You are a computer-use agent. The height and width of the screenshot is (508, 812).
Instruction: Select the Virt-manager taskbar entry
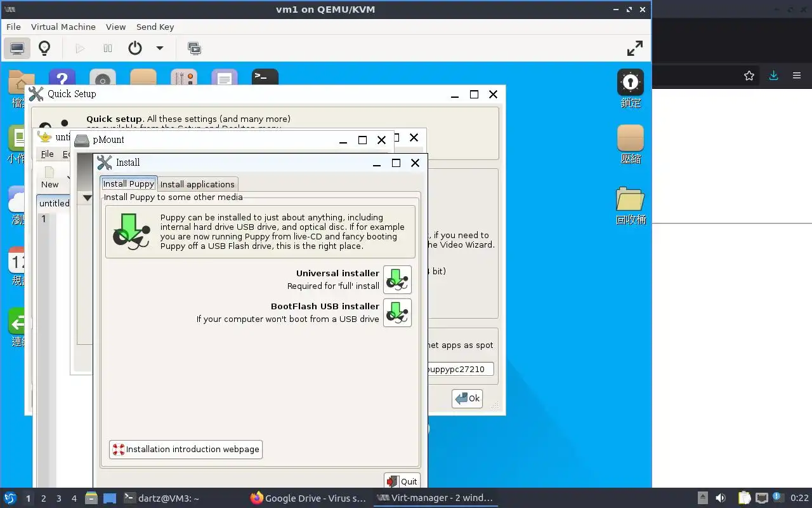pos(435,498)
